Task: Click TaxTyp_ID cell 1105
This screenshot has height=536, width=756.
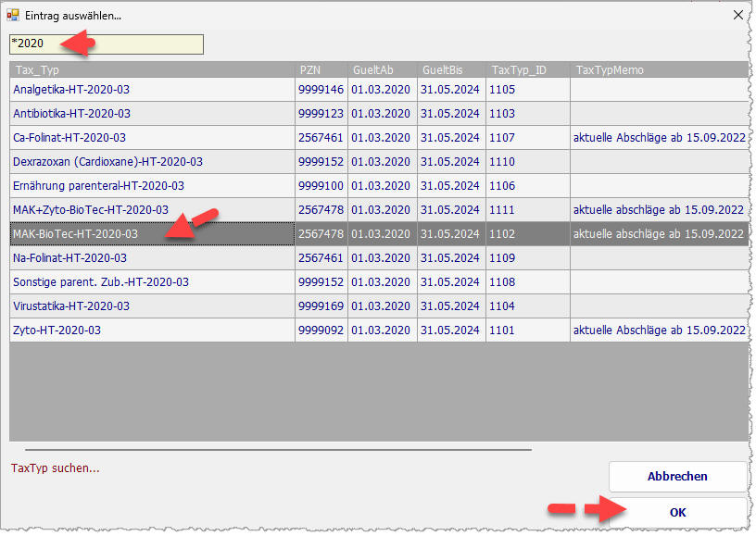Action: pyautogui.click(x=528, y=90)
